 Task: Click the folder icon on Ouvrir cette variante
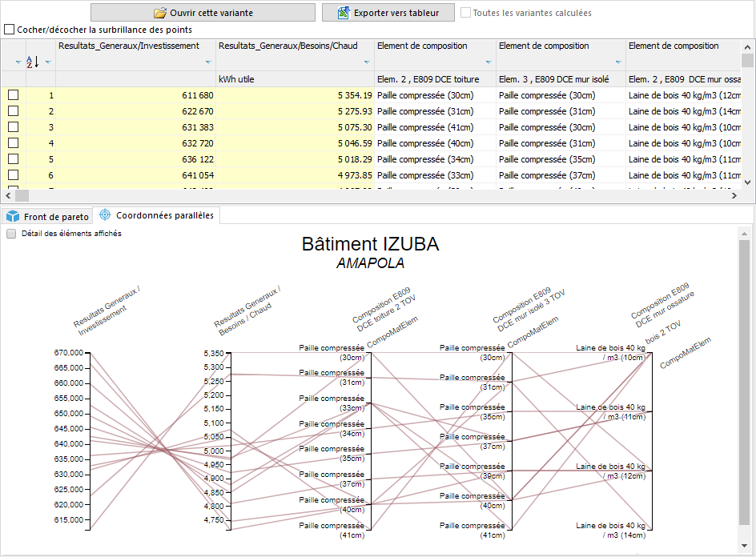pyautogui.click(x=160, y=13)
